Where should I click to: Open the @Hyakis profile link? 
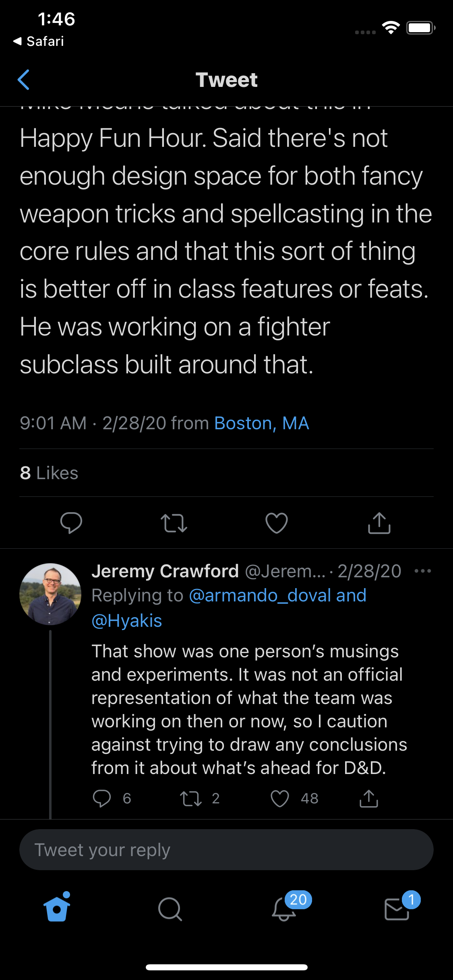[127, 621]
